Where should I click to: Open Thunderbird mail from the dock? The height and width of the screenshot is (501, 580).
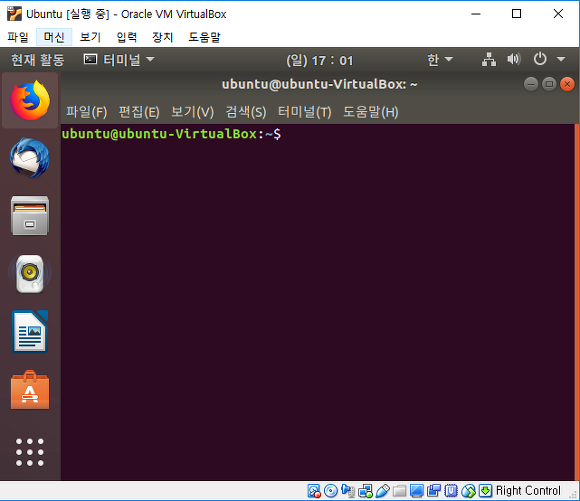[x=30, y=158]
